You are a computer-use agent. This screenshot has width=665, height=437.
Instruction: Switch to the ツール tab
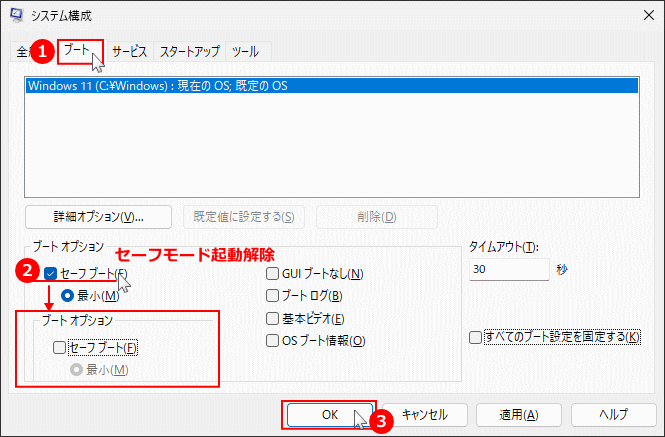pos(245,52)
